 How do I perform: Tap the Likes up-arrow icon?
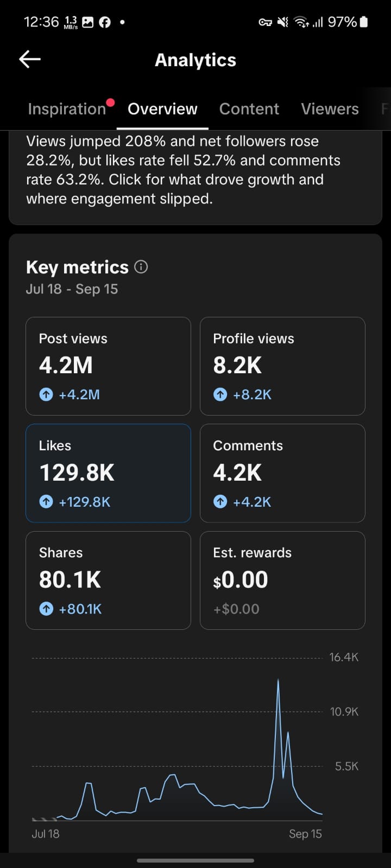[x=46, y=502]
